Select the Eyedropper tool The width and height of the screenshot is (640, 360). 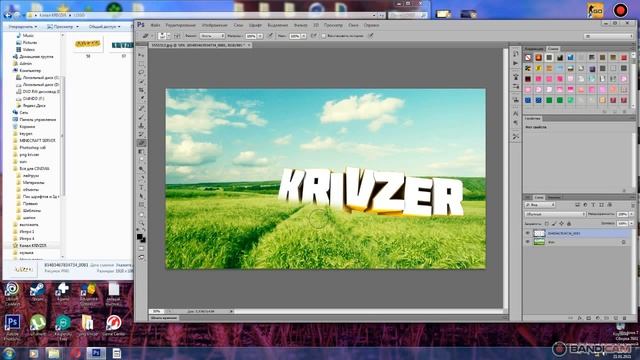point(141,98)
